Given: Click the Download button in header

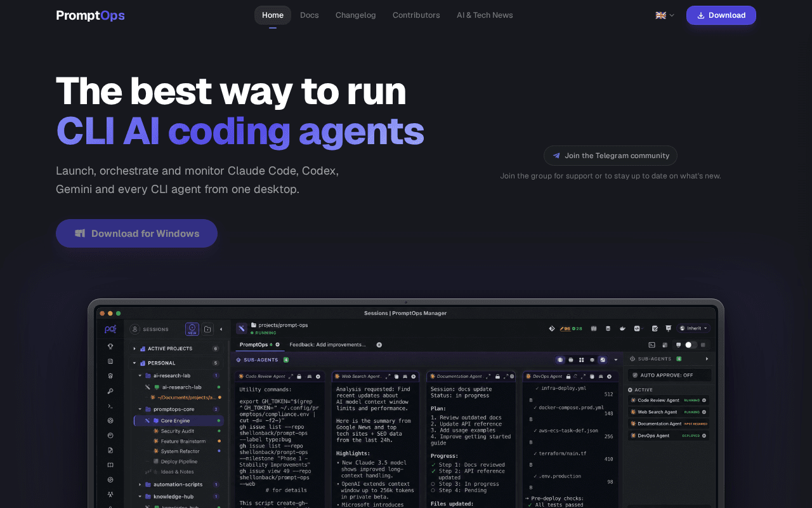Looking at the screenshot, I should click(721, 15).
